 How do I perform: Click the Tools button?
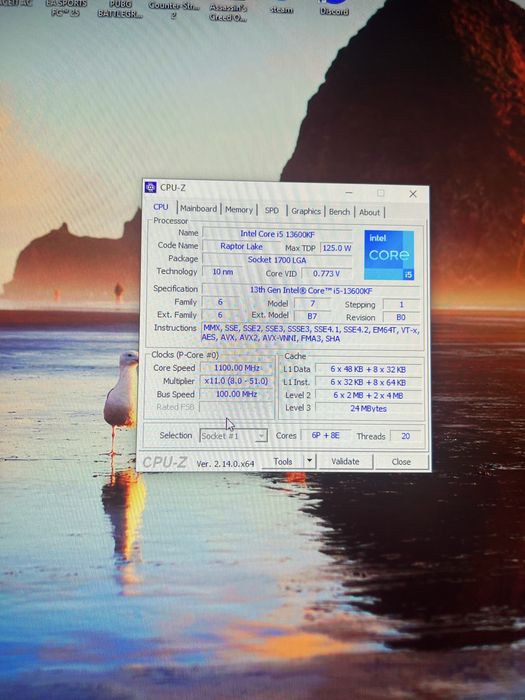pyautogui.click(x=283, y=461)
